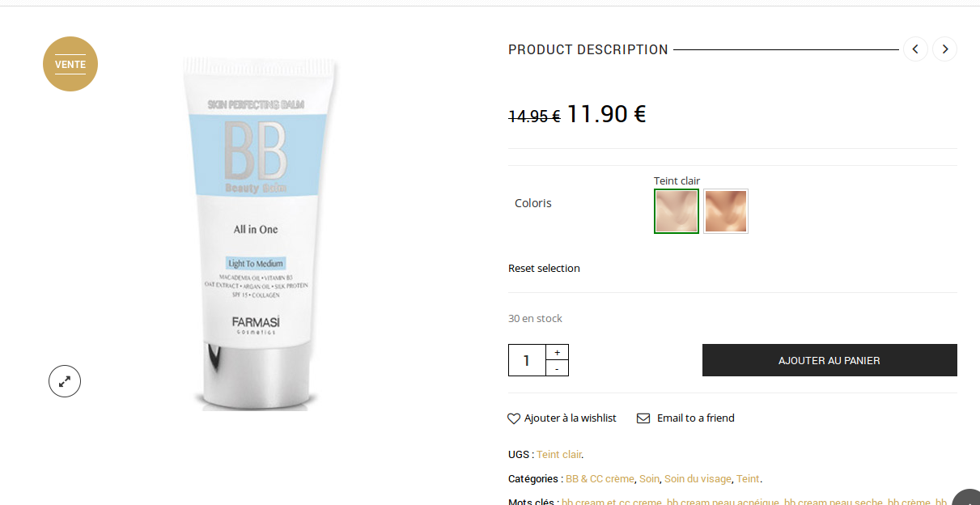The image size is (980, 505).
Task: Select the Teint clair color swatch
Action: [677, 211]
